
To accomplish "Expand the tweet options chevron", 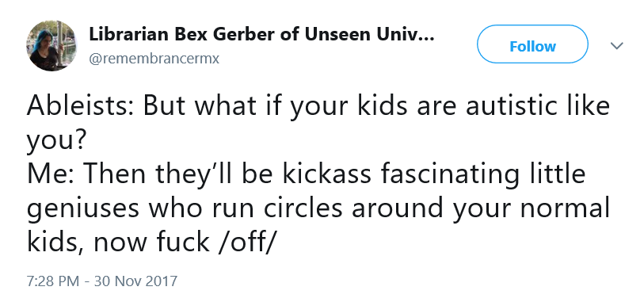I will pos(617,46).
